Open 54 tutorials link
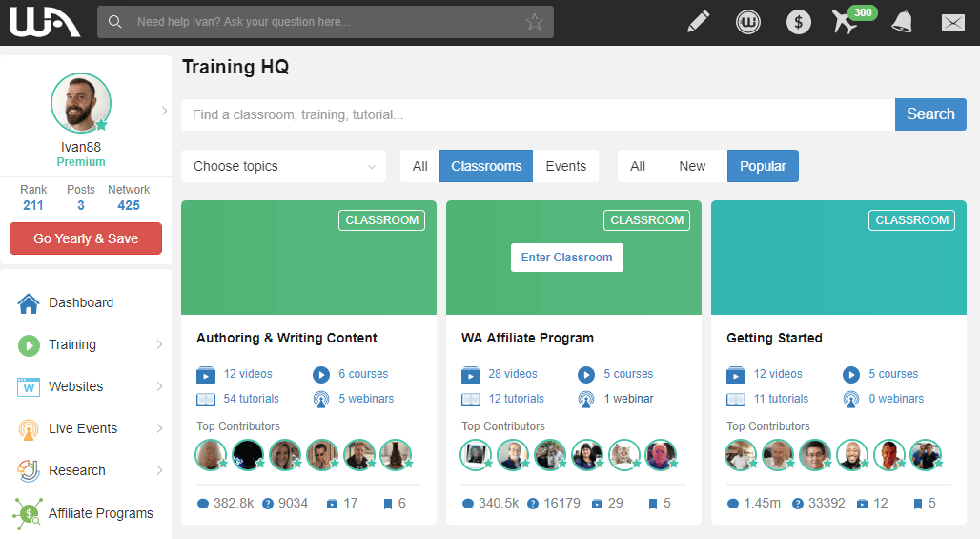 [252, 399]
